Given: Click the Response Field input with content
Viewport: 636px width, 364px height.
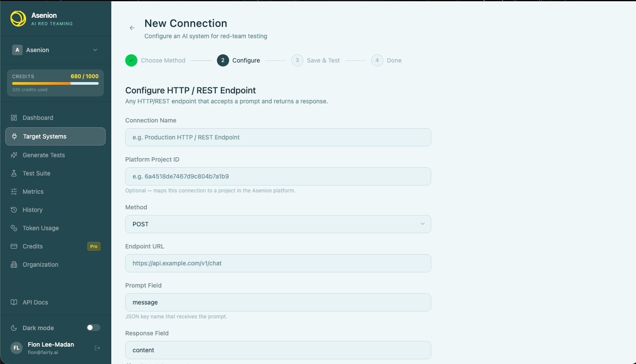Looking at the screenshot, I should click(278, 350).
